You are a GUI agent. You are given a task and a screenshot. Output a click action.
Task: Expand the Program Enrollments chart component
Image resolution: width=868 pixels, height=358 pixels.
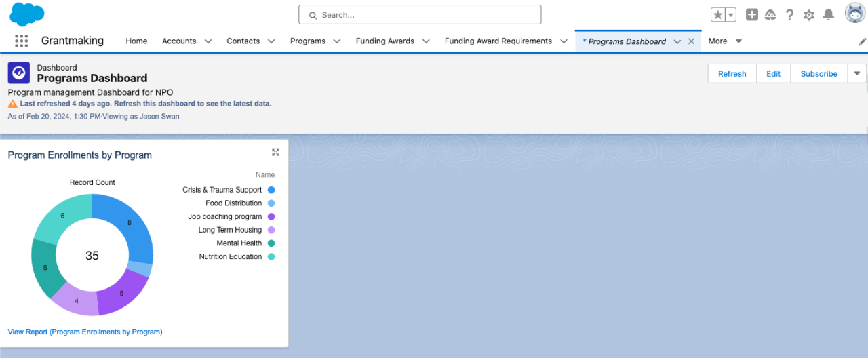click(275, 153)
